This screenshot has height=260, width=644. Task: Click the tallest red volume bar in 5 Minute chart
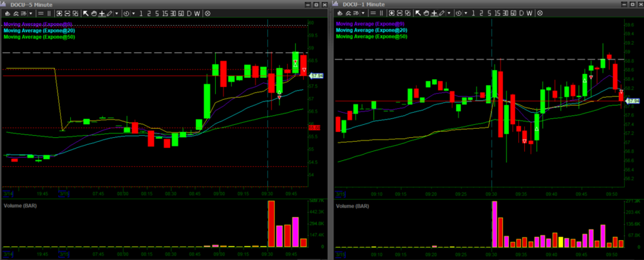[x=271, y=223]
